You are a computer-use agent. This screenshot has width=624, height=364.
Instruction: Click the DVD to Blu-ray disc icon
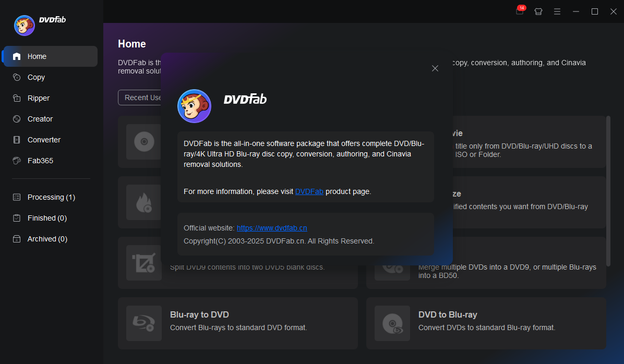point(392,323)
